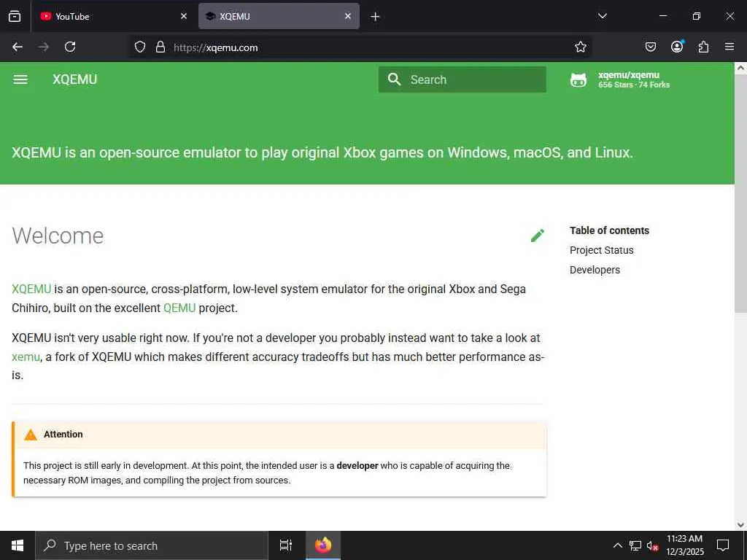Viewport: 747px width, 560px height.
Task: Click the scrollbar up arrow
Action: 740,68
